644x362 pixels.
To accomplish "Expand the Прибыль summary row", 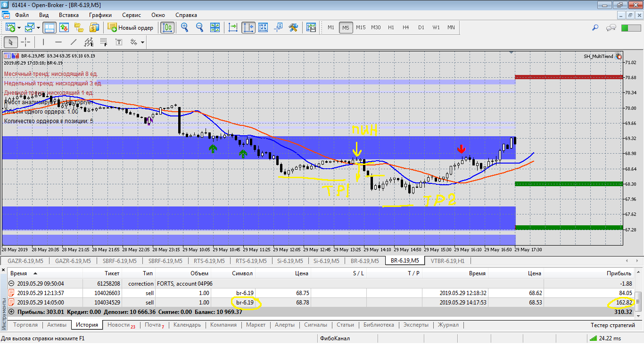I will tap(11, 312).
